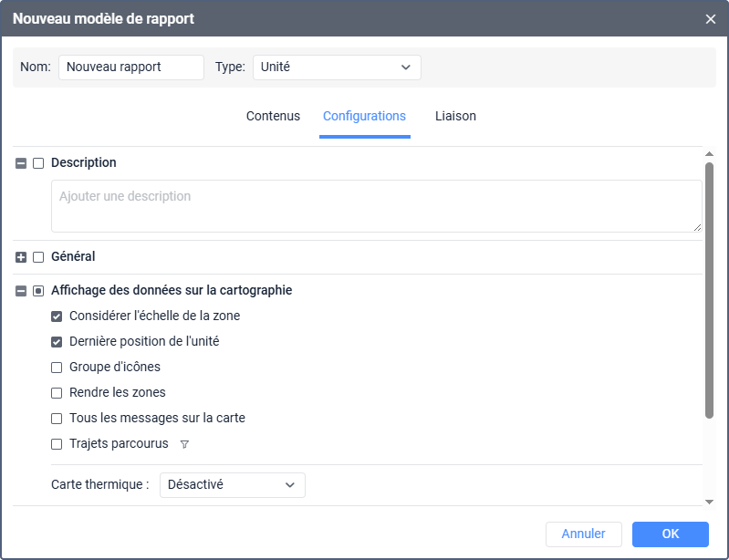Switch to the Liaison tab
The height and width of the screenshot is (560, 729).
(x=455, y=117)
